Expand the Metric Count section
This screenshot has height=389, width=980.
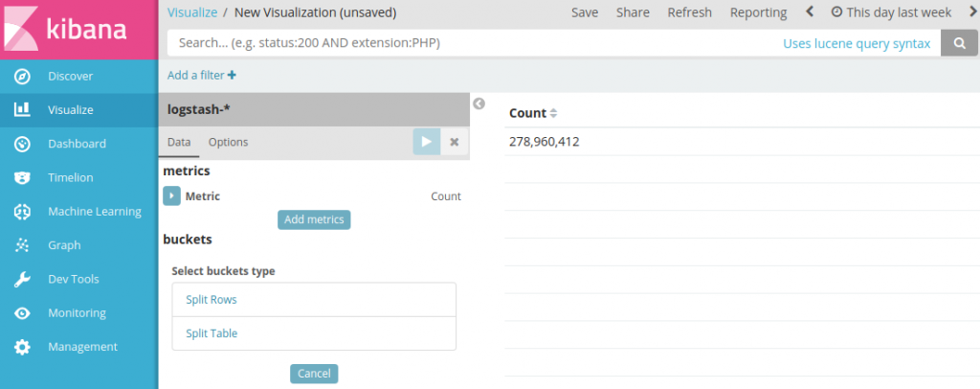pos(171,196)
